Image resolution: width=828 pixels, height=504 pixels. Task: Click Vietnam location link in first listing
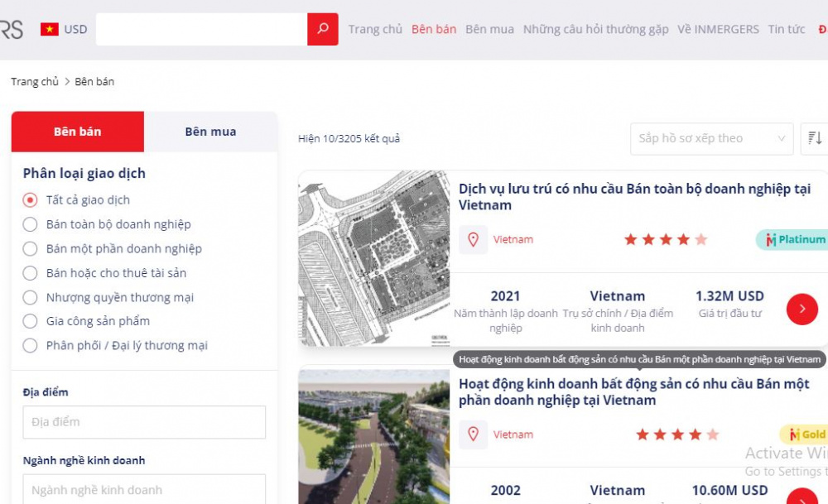(x=513, y=240)
